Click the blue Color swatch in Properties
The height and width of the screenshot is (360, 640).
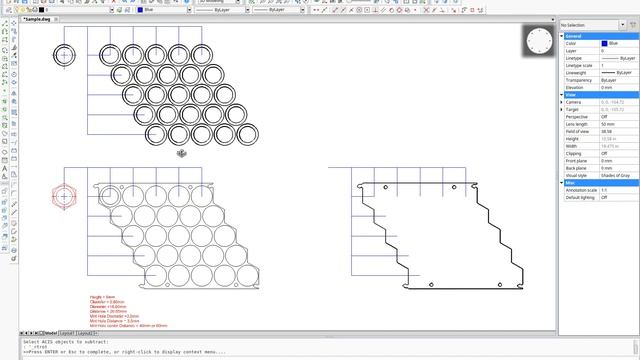(x=604, y=43)
